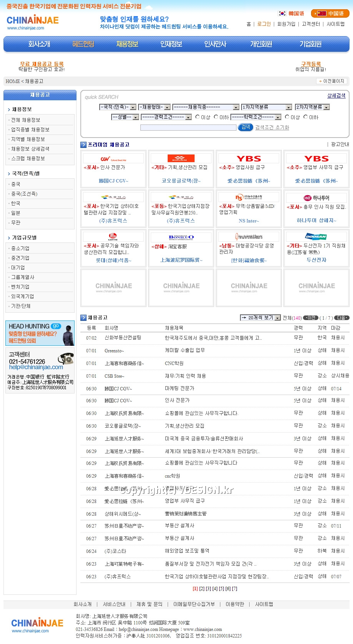Switch language to Korean flag button
The height and width of the screenshot is (644, 353).
click(x=291, y=13)
